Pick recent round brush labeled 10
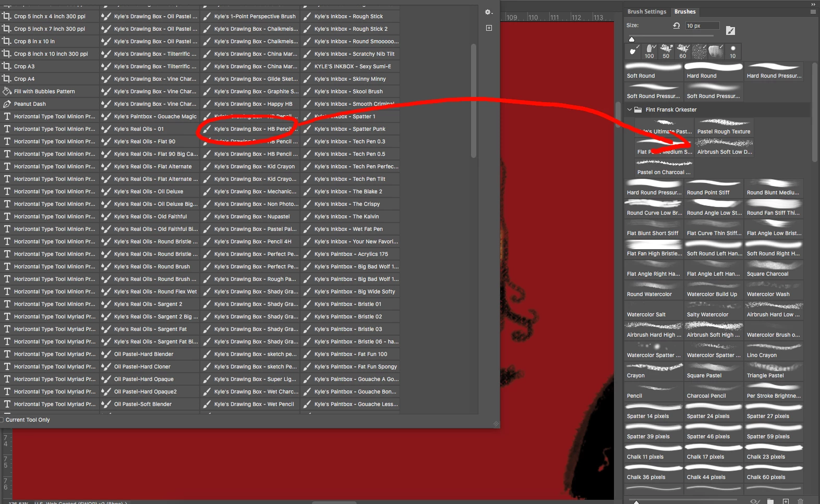The width and height of the screenshot is (820, 504). (x=733, y=51)
